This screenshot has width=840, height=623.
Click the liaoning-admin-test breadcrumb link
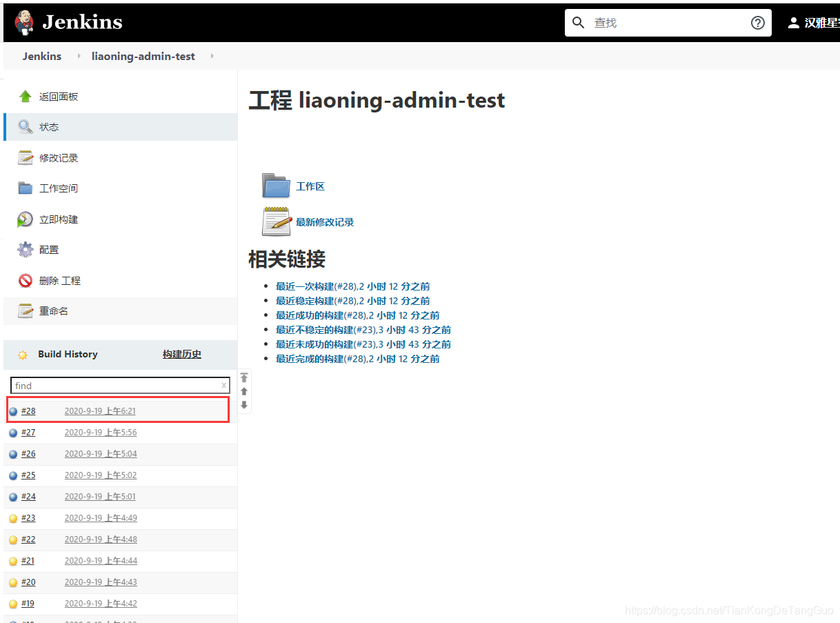coord(143,56)
